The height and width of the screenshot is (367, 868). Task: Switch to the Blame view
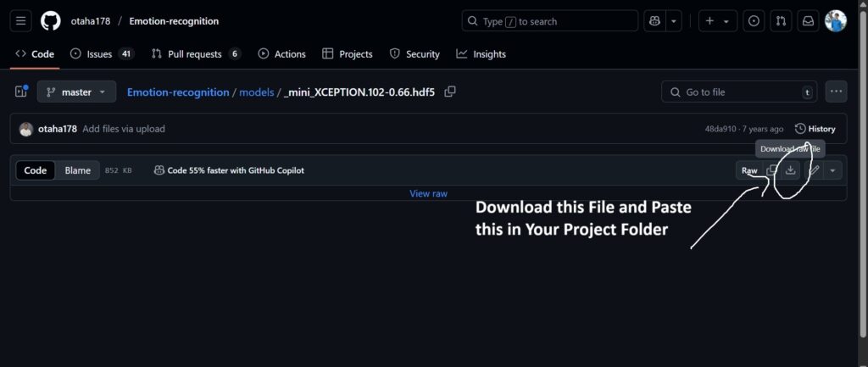tap(77, 170)
